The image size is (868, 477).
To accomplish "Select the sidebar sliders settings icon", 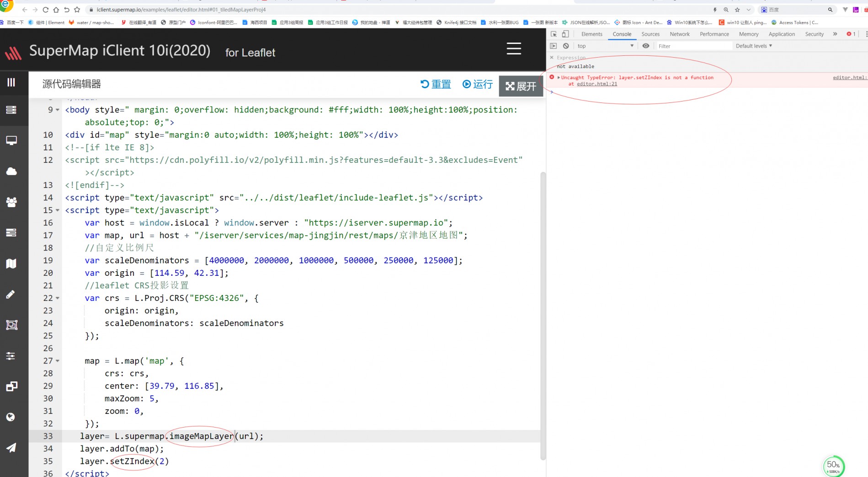I will [11, 356].
